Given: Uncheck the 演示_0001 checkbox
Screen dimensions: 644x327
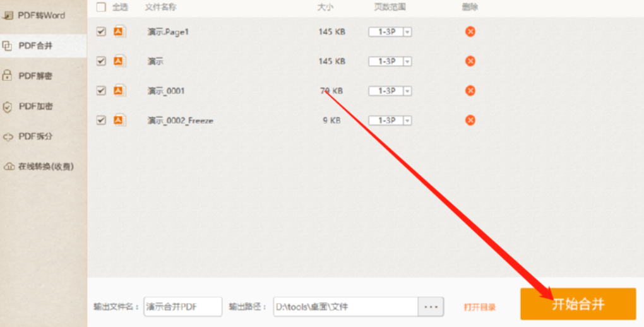Looking at the screenshot, I should 101,91.
